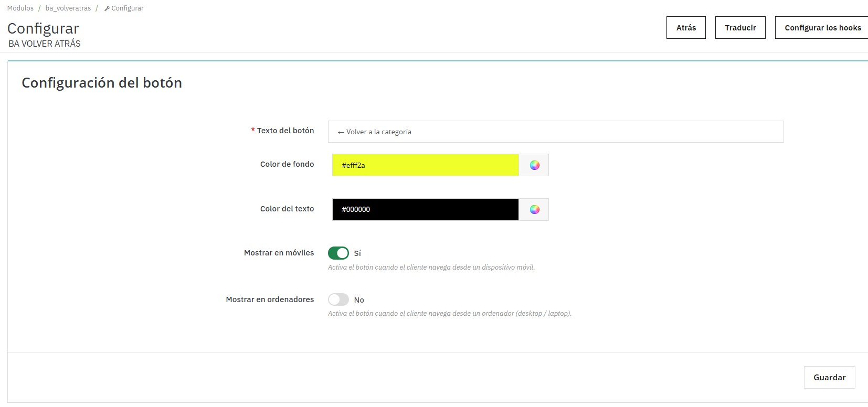
Task: Click the black #000000 text color field
Action: [425, 210]
